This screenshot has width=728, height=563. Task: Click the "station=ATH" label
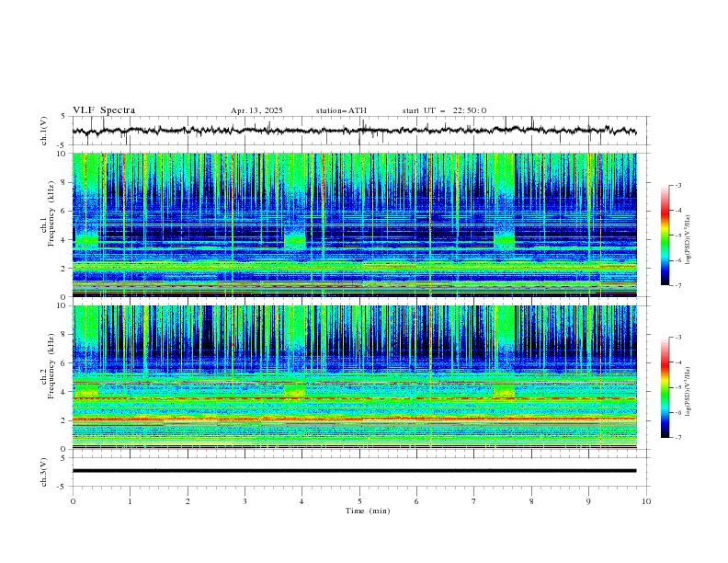pyautogui.click(x=341, y=110)
